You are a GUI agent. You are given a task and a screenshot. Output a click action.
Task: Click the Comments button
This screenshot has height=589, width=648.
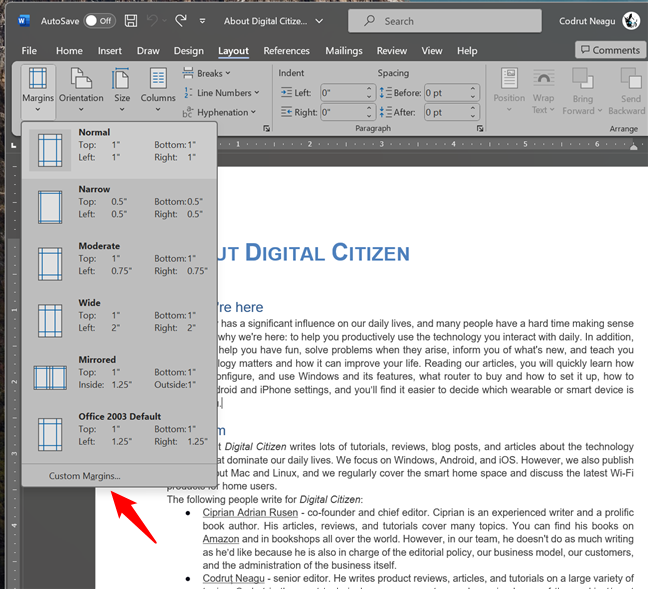pyautogui.click(x=610, y=50)
